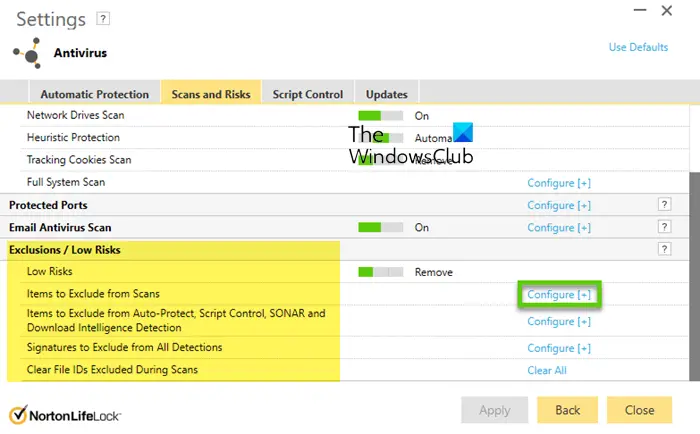Toggle the Email Antivirus Scan switch

point(380,227)
